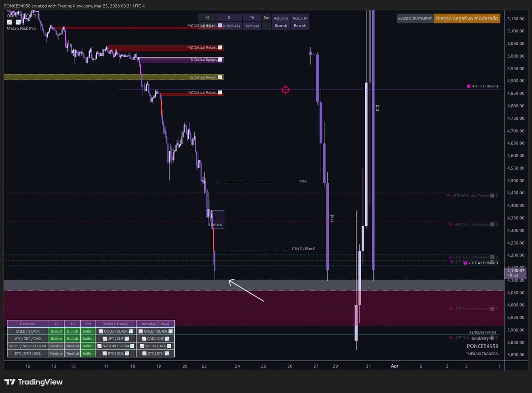The image size is (532, 393).
Task: Click the '-HTF S Critical D' level label
Action: tap(485, 86)
